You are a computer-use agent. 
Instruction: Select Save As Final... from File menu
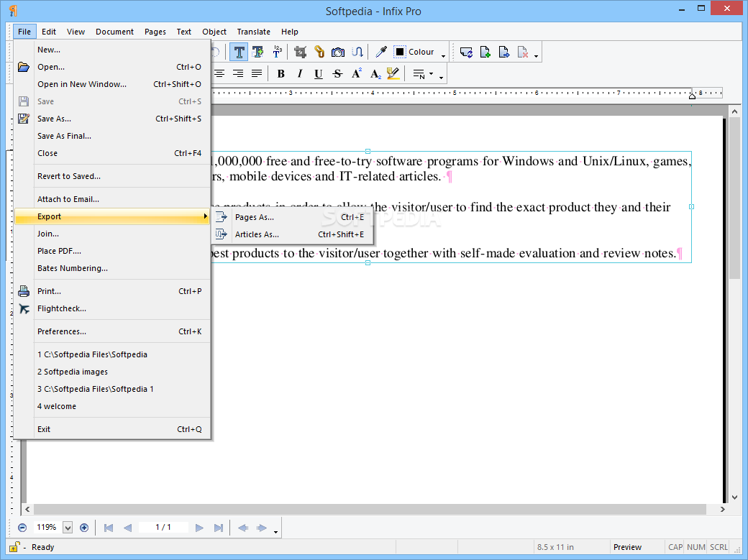[113, 136]
